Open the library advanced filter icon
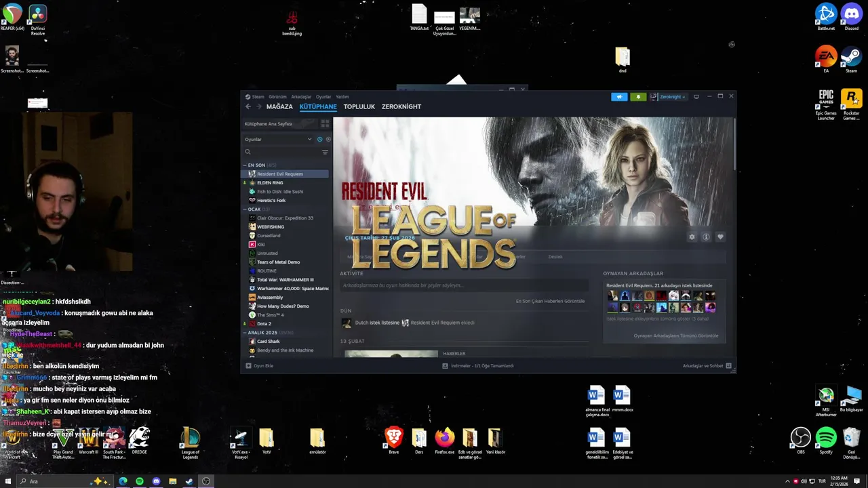 click(x=325, y=152)
